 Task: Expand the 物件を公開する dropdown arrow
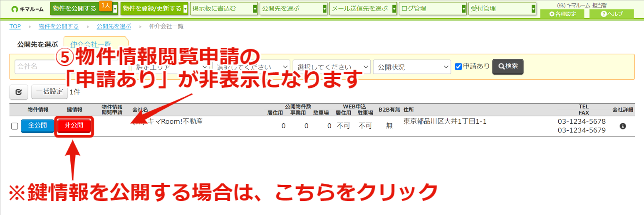115,8
